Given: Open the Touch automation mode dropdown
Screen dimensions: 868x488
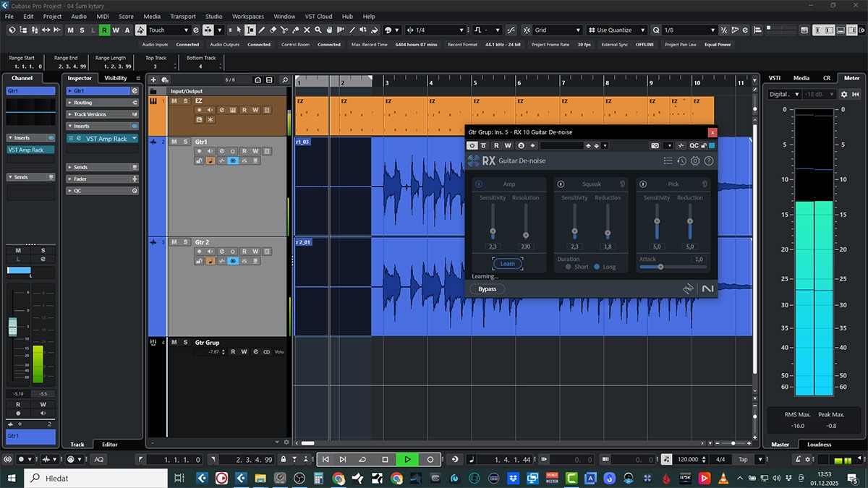Looking at the screenshot, I should [x=168, y=30].
